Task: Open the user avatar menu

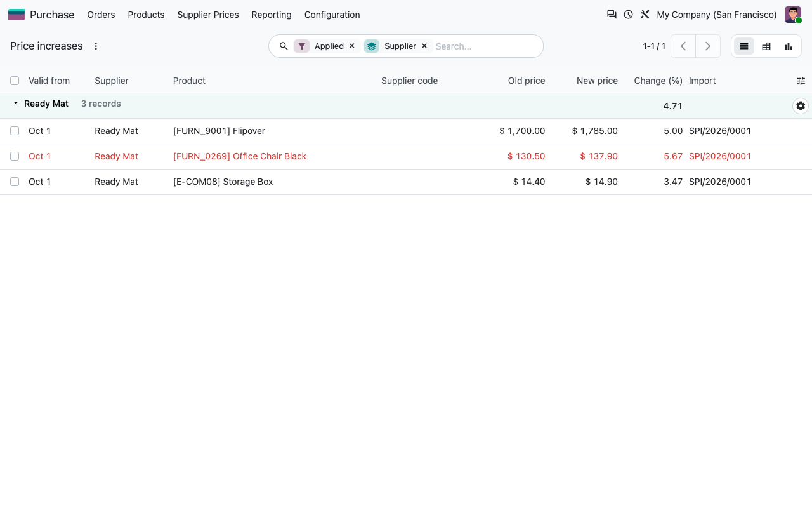Action: pyautogui.click(x=793, y=15)
